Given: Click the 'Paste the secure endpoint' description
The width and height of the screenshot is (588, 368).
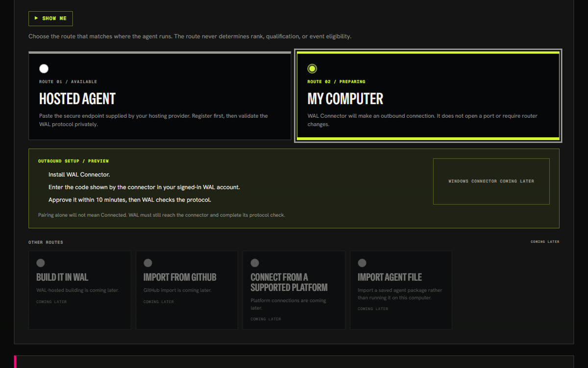Looking at the screenshot, I should 153,120.
